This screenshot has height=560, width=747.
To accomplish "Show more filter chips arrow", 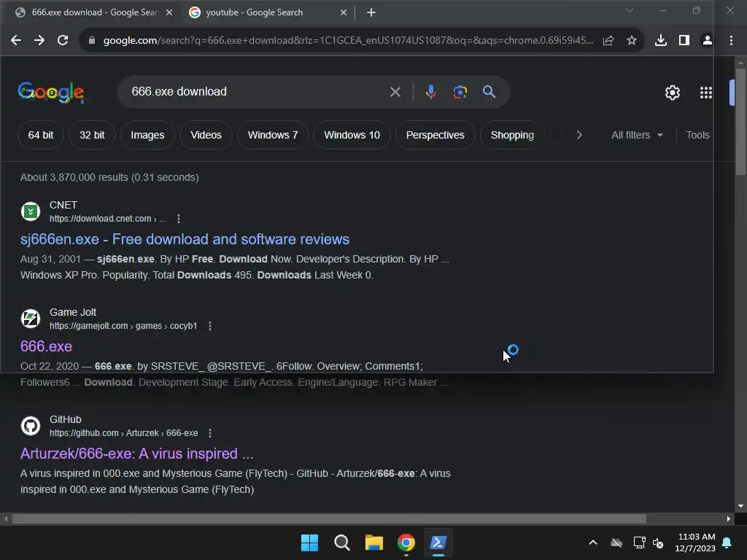I will pyautogui.click(x=578, y=135).
